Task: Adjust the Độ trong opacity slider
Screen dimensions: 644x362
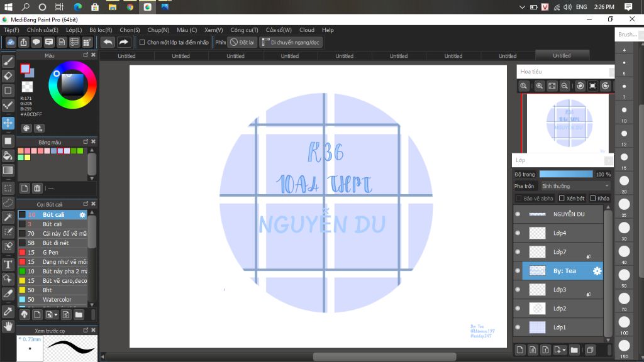Action: (x=566, y=175)
